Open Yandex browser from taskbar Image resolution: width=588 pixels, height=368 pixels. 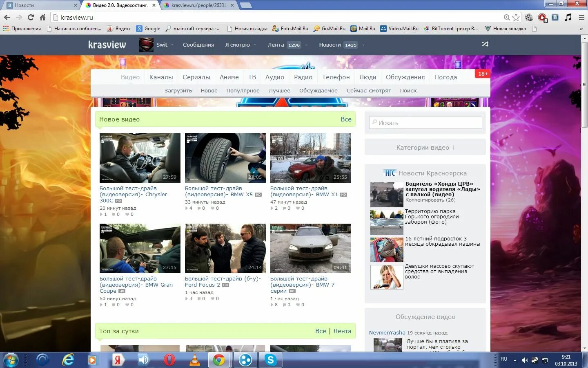[118, 360]
